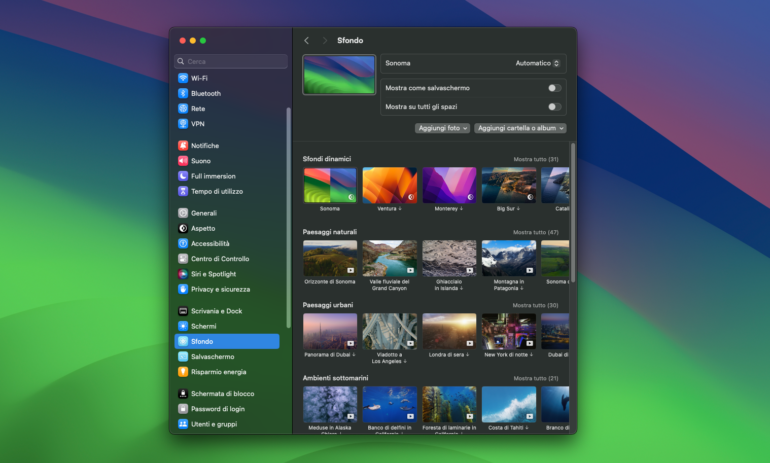Screen dimensions: 770x463
Task: Open Centro di Controllo icon
Action: coord(183,258)
